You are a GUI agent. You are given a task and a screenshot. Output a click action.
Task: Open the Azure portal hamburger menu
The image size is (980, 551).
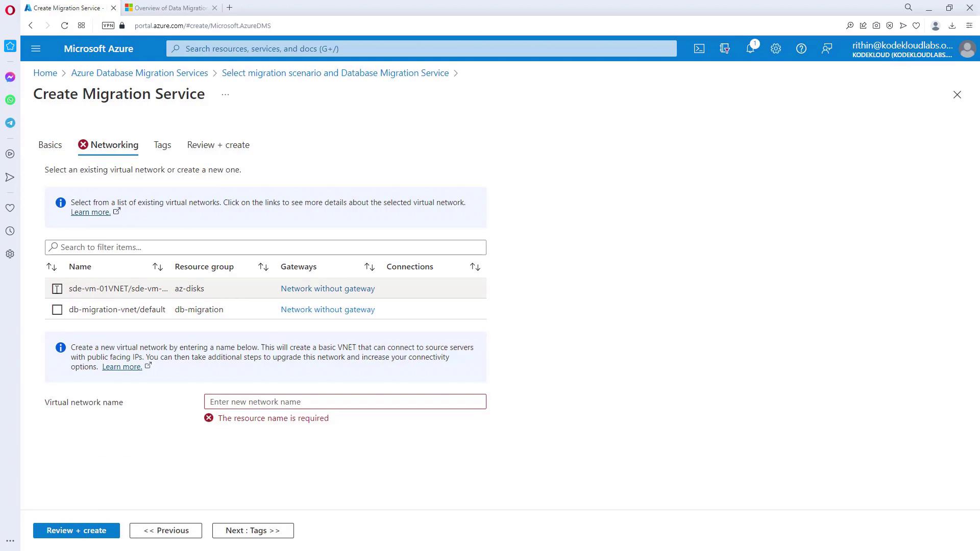pyautogui.click(x=36, y=48)
